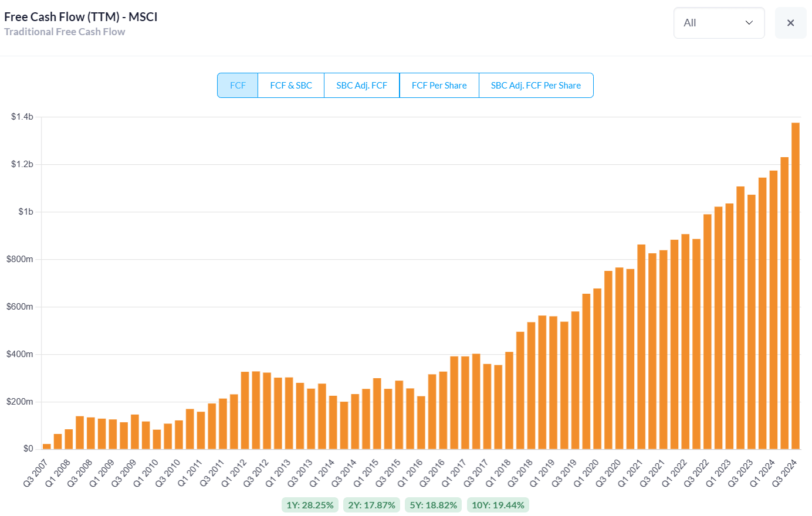The width and height of the screenshot is (812, 516).
Task: Click the 5Y: 18.82% growth badge
Action: [434, 505]
